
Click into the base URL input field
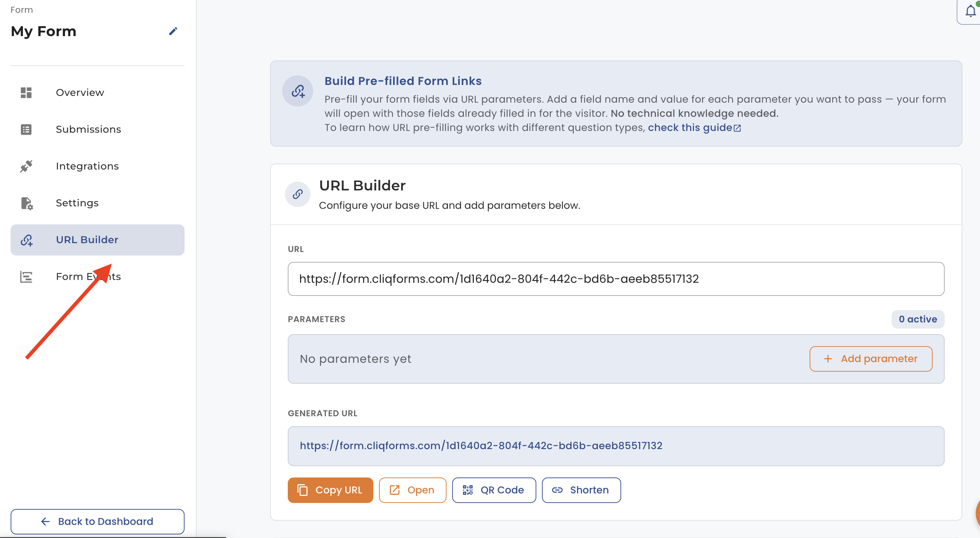tap(616, 279)
